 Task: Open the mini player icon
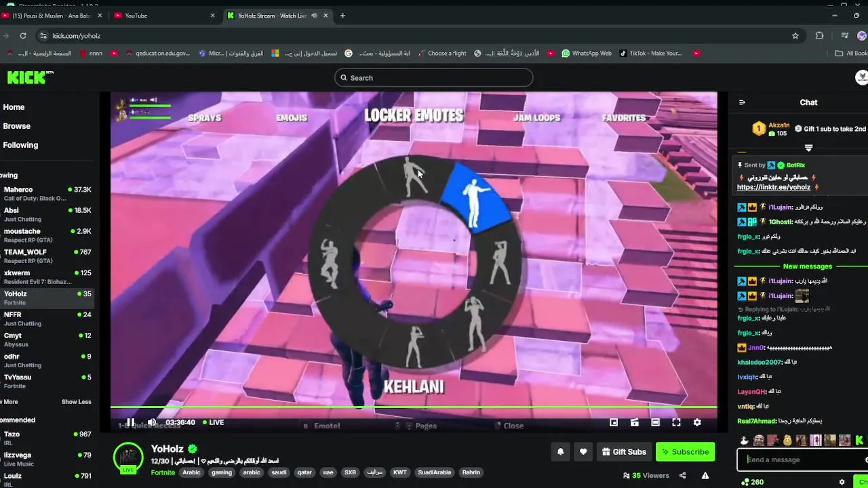614,422
